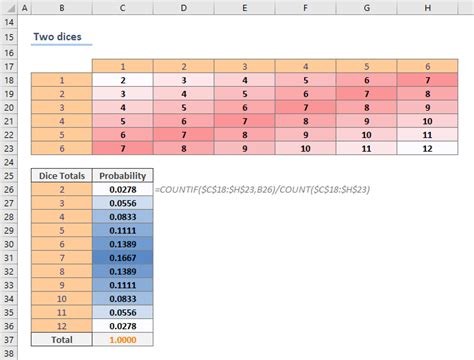
Task: Select probability 0.0833 in row 34
Action: click(123, 299)
